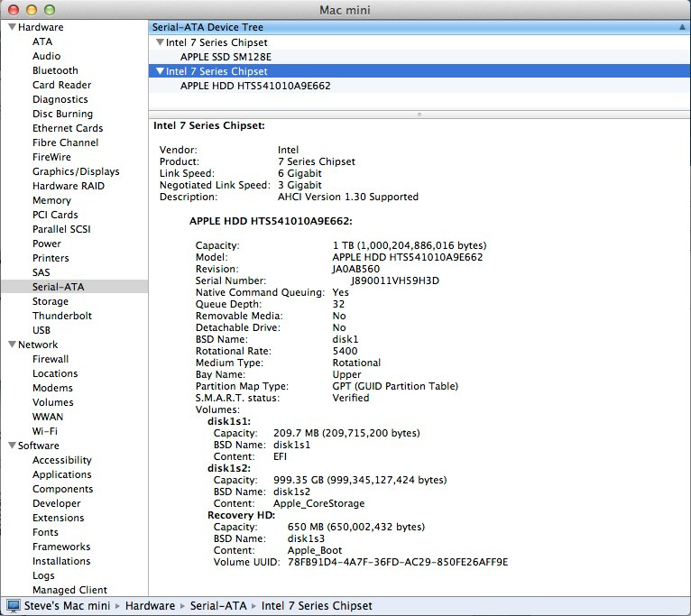This screenshot has width=691, height=616.
Task: Open Fonts in the sidebar
Action: click(45, 532)
